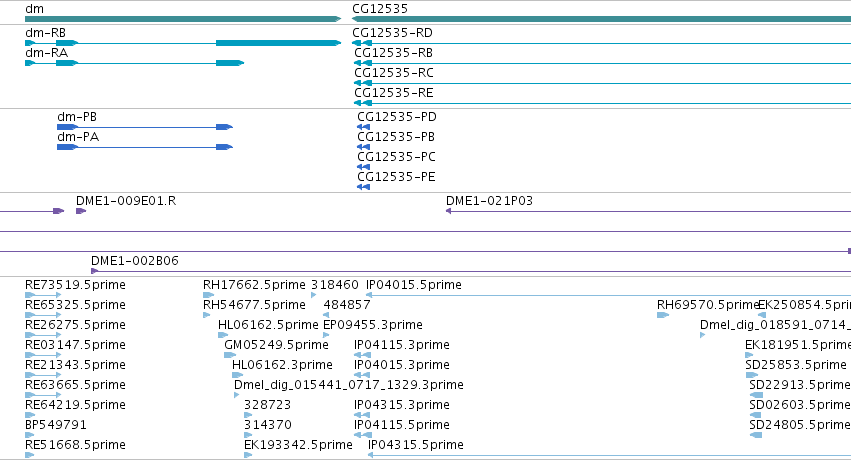Viewport: 851px width, 460px height.
Task: Select the CG12535-RB transcript
Action: click(393, 53)
